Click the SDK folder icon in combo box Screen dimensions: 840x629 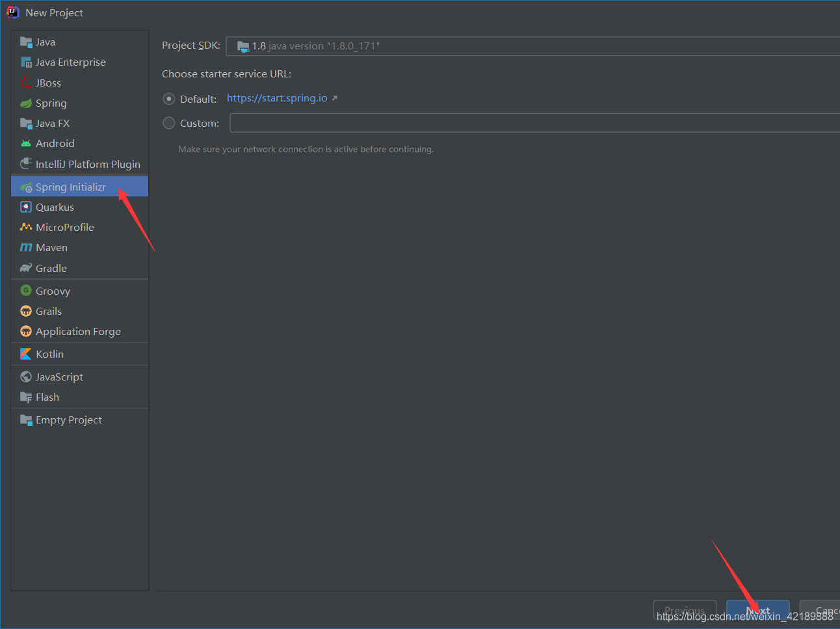tap(243, 46)
